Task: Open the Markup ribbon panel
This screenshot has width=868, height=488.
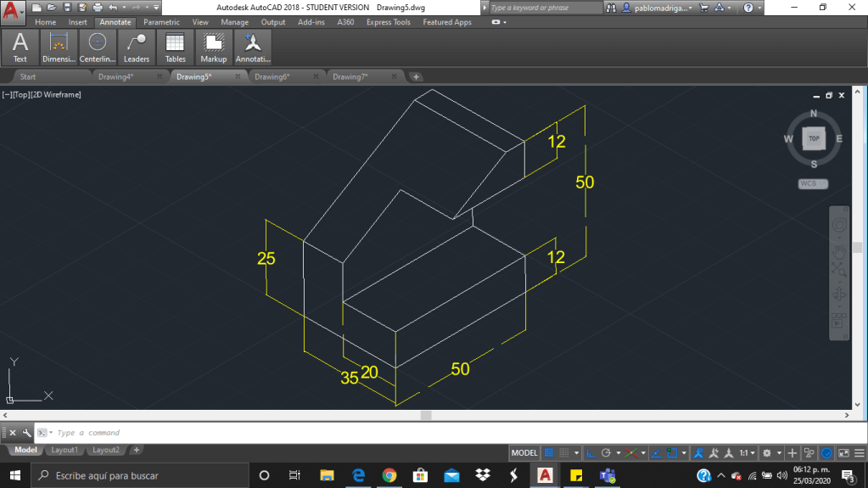Action: 214,48
